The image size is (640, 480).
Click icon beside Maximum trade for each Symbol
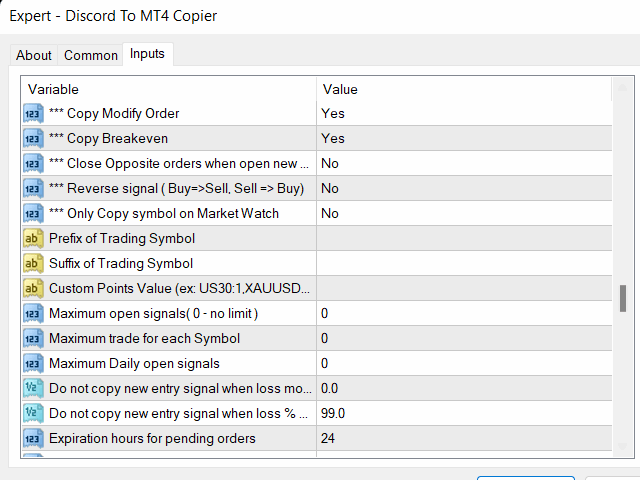[x=33, y=338]
